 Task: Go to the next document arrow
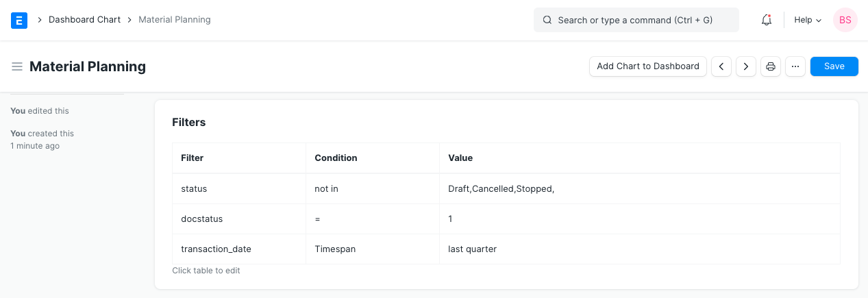[x=746, y=66]
